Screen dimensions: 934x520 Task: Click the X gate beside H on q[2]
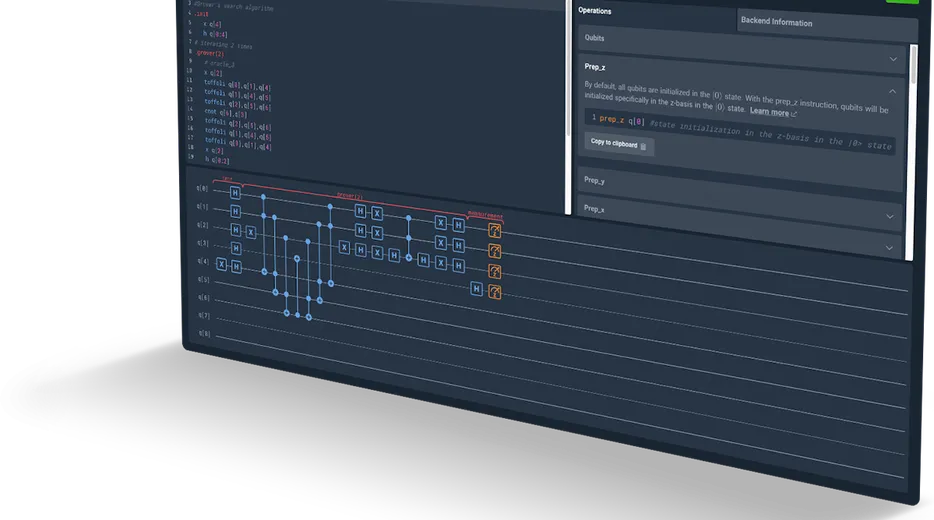click(251, 231)
